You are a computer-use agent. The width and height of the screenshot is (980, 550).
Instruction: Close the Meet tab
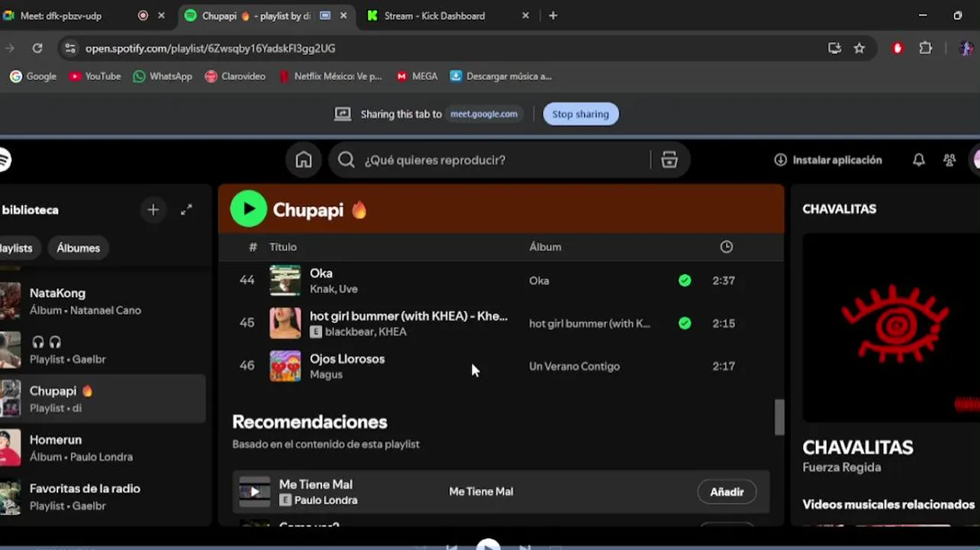(x=161, y=15)
